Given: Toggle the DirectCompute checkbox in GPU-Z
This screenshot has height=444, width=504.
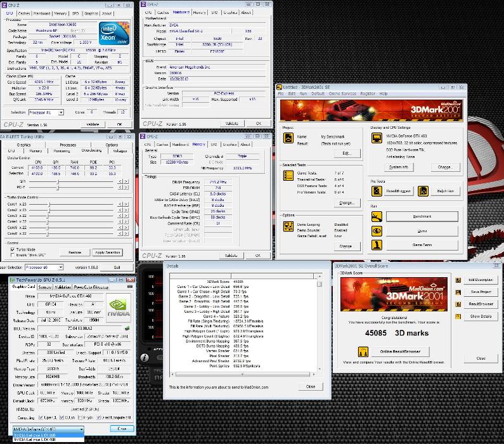Looking at the screenshot, I should (99, 417).
